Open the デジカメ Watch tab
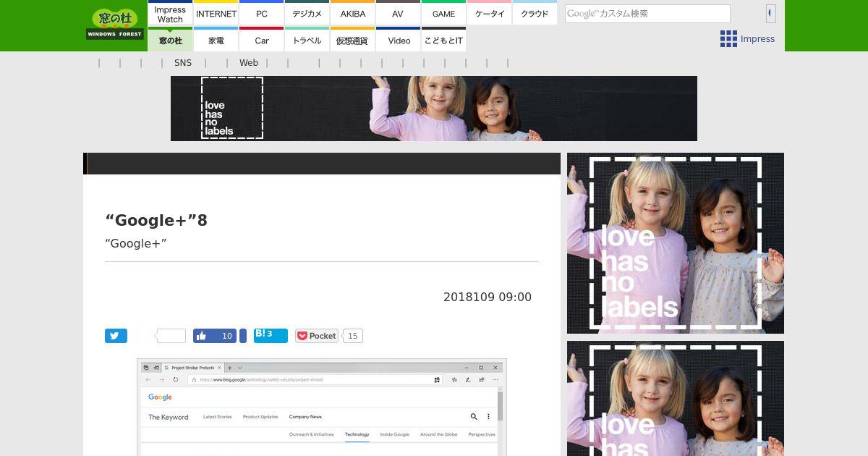The image size is (868, 456). [x=307, y=13]
